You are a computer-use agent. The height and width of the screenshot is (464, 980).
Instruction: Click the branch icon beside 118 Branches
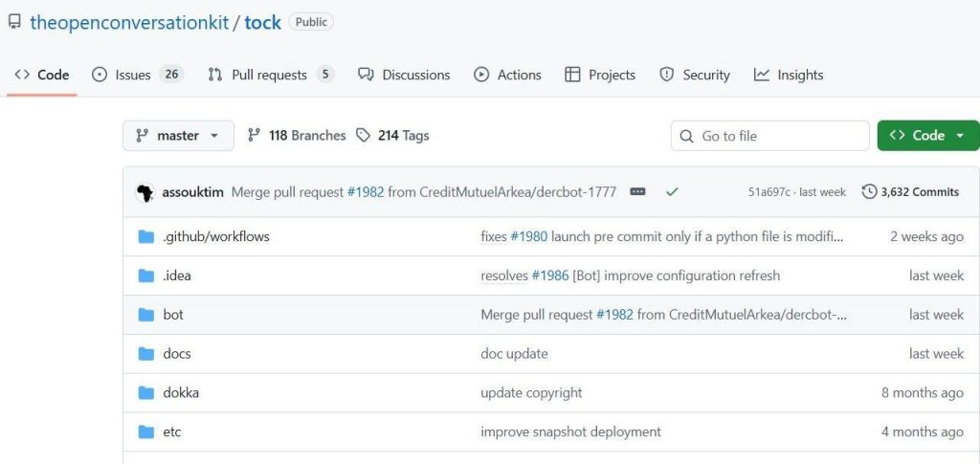pyautogui.click(x=254, y=136)
